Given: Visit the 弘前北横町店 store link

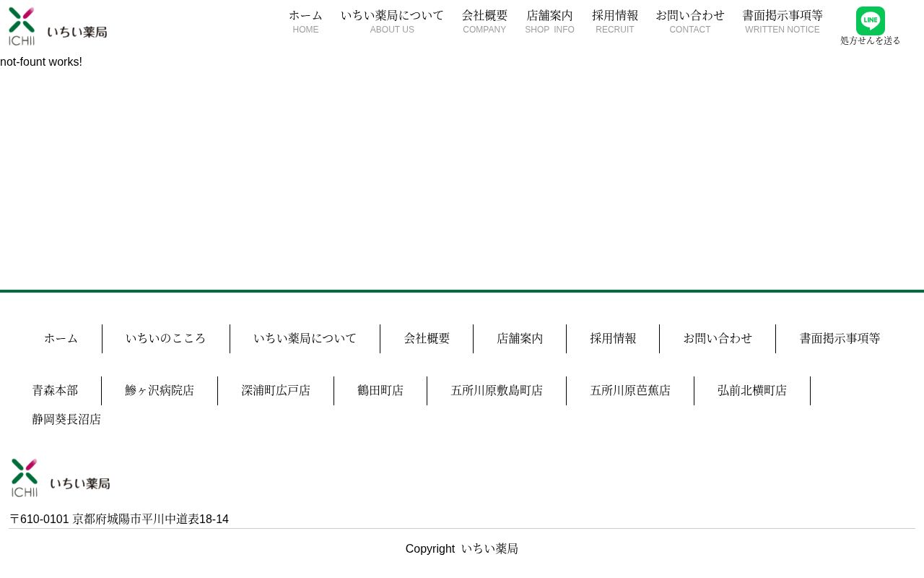Looking at the screenshot, I should 752,391.
